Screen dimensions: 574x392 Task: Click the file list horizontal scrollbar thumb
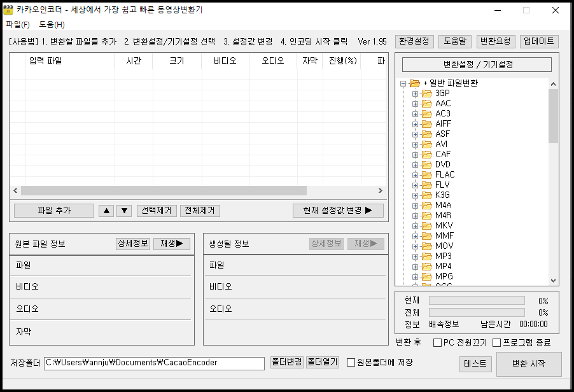pyautogui.click(x=164, y=191)
